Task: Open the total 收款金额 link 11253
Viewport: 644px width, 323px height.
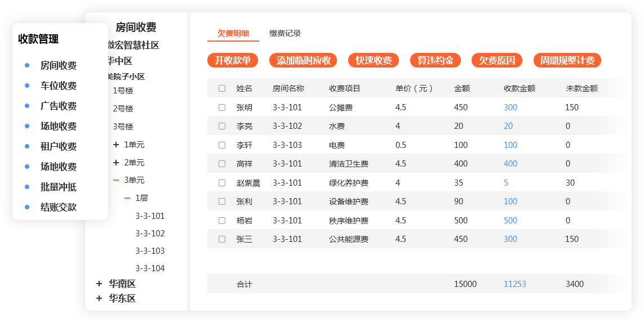Action: [x=514, y=284]
